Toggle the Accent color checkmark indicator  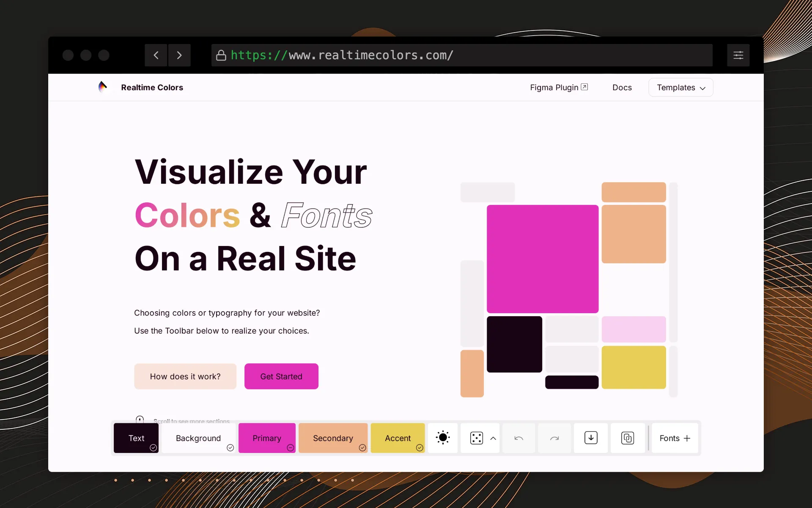click(x=419, y=447)
